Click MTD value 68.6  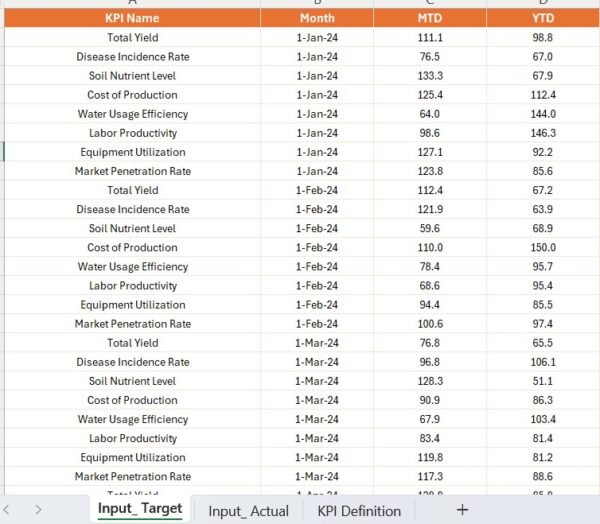[x=430, y=286]
